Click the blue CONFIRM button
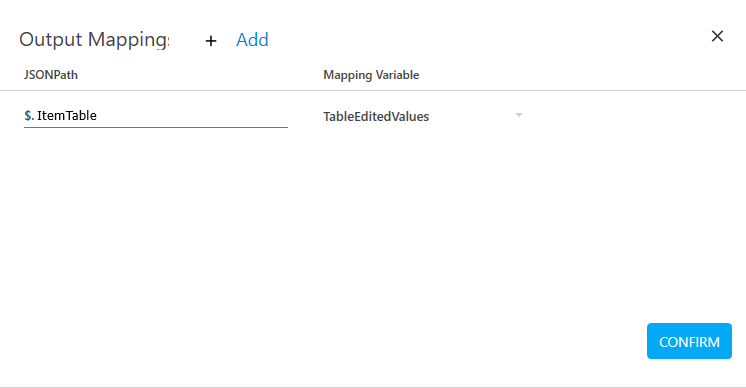 coord(689,341)
